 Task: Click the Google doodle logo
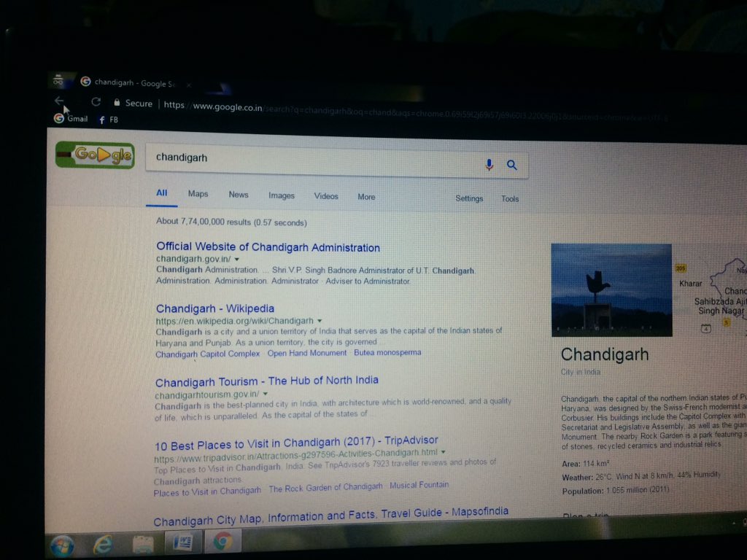coord(96,155)
